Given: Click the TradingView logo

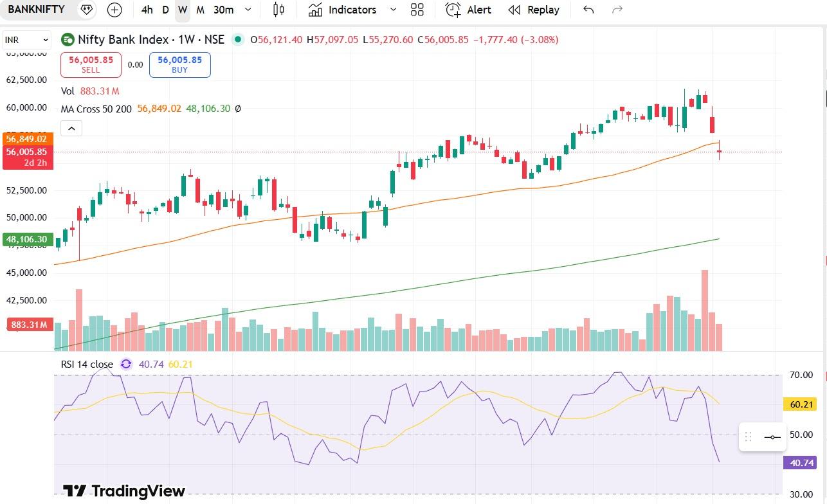Looking at the screenshot, I should [124, 491].
